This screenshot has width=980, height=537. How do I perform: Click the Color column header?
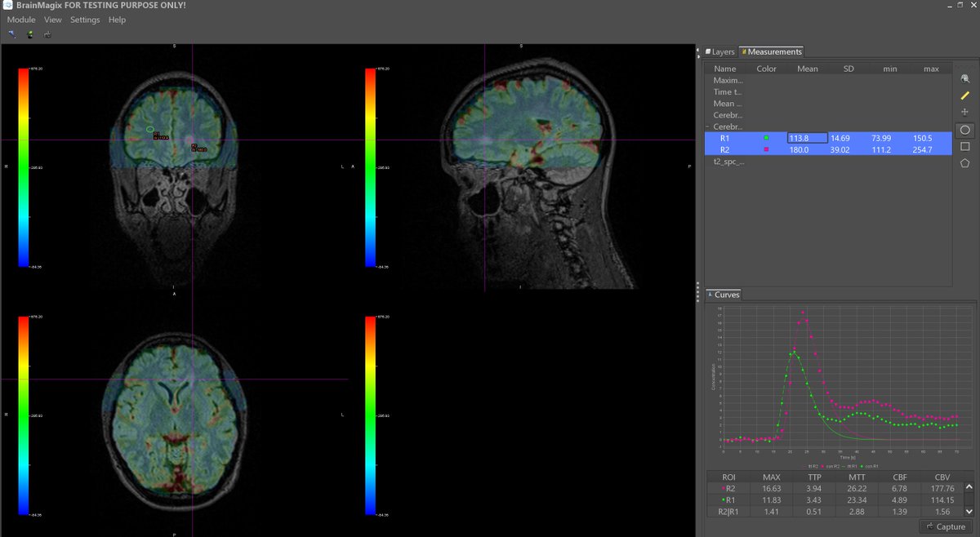point(766,69)
